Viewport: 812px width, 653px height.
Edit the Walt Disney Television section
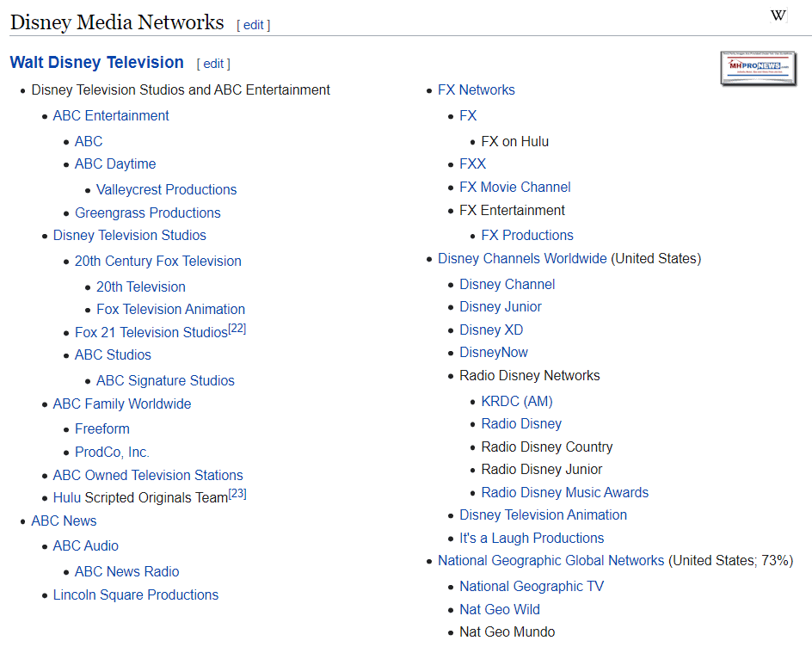[x=213, y=64]
